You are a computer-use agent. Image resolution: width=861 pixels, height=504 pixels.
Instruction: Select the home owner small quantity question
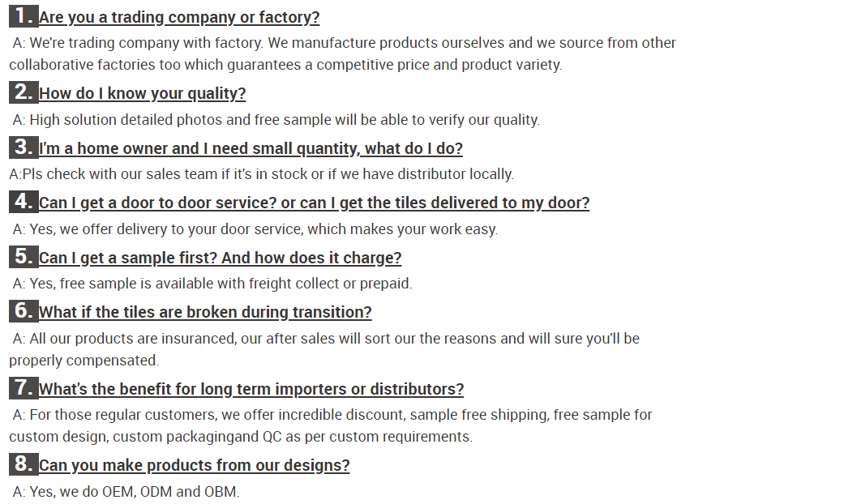251,149
